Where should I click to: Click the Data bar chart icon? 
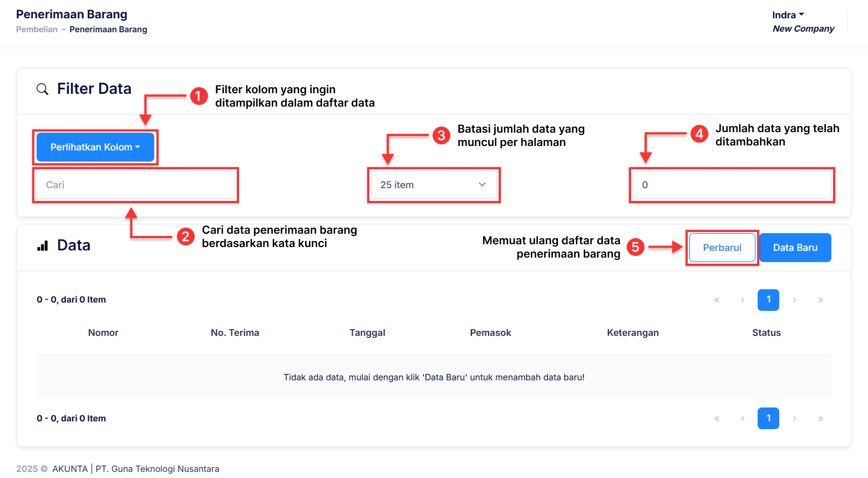click(x=43, y=246)
